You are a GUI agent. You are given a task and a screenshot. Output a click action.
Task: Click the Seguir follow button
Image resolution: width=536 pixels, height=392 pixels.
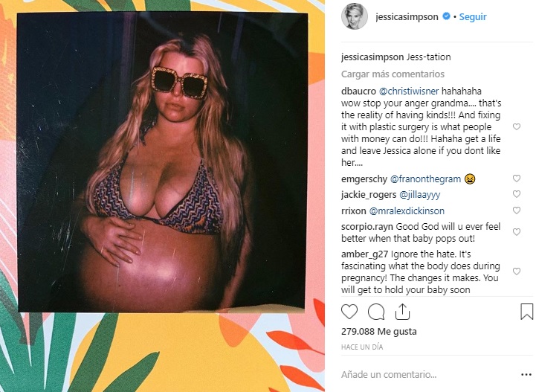[x=472, y=17]
